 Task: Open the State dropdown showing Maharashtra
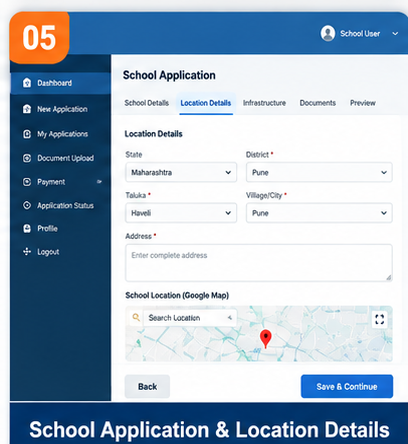[x=181, y=172]
